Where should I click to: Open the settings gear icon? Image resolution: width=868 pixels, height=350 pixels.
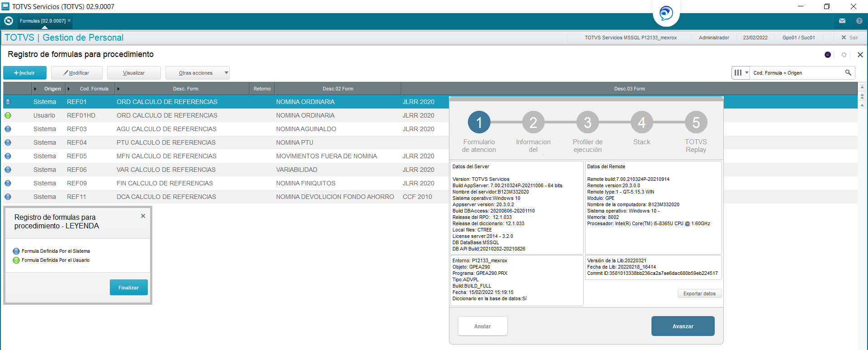844,55
